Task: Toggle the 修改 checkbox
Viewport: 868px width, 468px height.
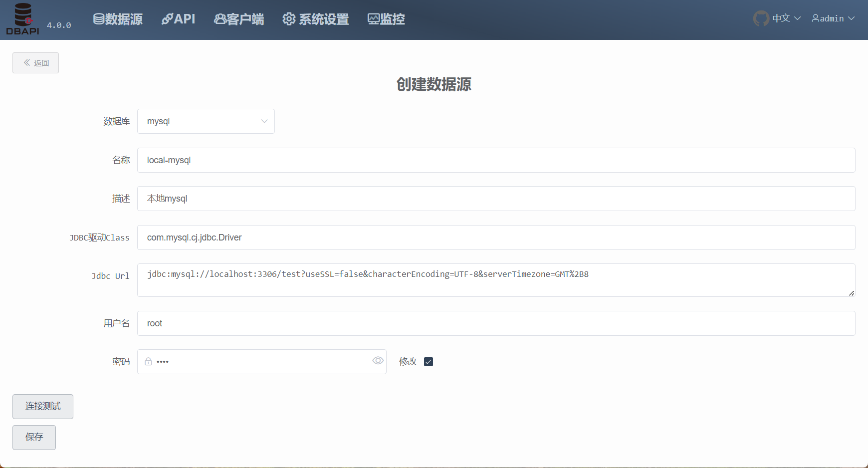Action: (429, 362)
